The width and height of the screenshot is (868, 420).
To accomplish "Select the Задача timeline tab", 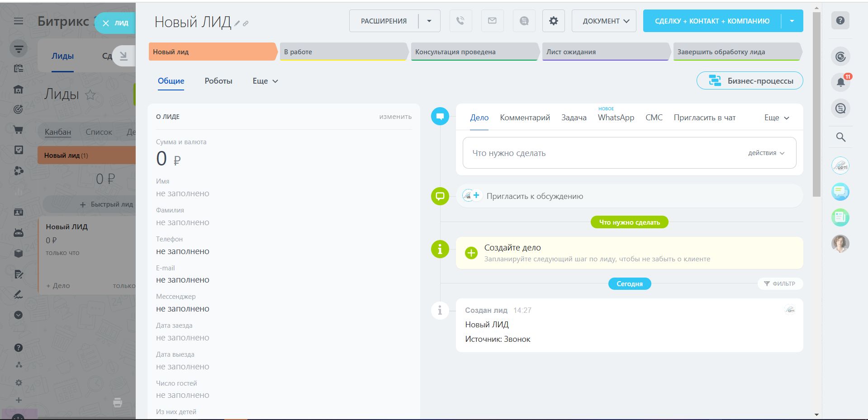I will [x=574, y=118].
